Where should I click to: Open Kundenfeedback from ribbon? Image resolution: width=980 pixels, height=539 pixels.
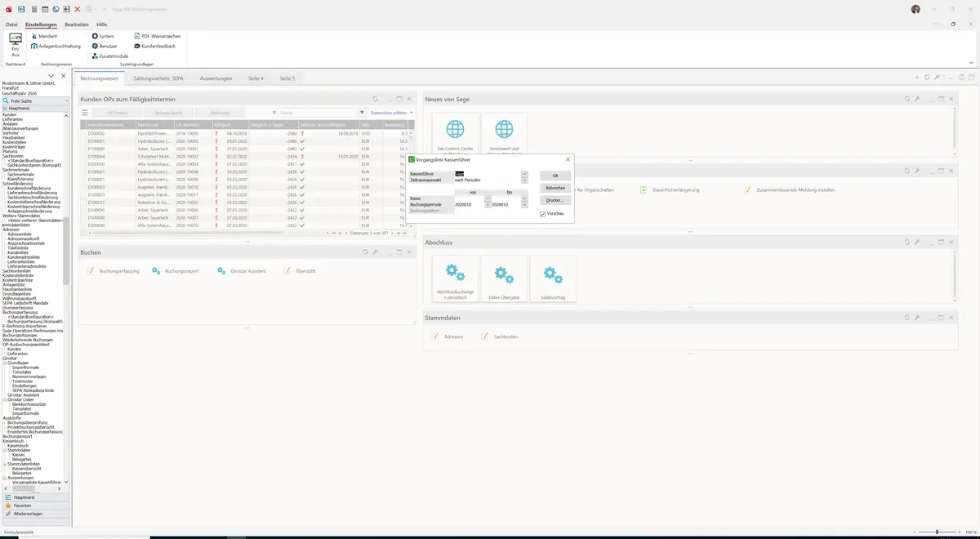click(154, 46)
